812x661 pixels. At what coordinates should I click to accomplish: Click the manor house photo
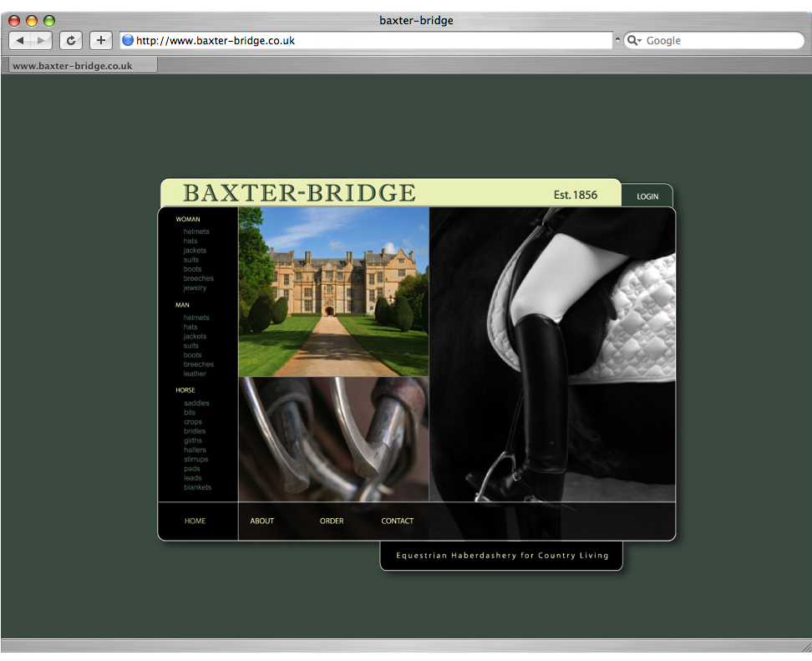click(x=333, y=292)
